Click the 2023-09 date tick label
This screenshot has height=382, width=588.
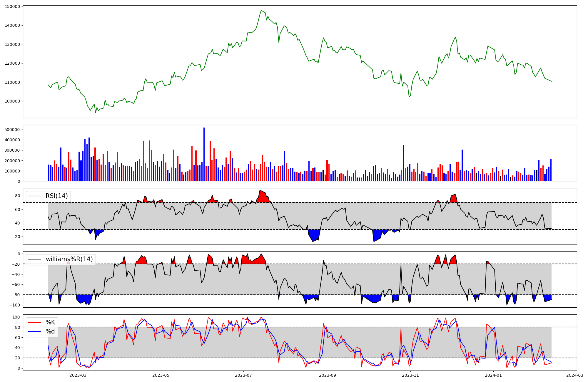pyautogui.click(x=327, y=375)
